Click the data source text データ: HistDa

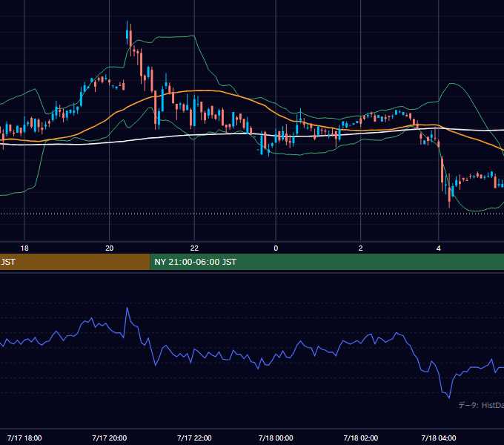481,405
